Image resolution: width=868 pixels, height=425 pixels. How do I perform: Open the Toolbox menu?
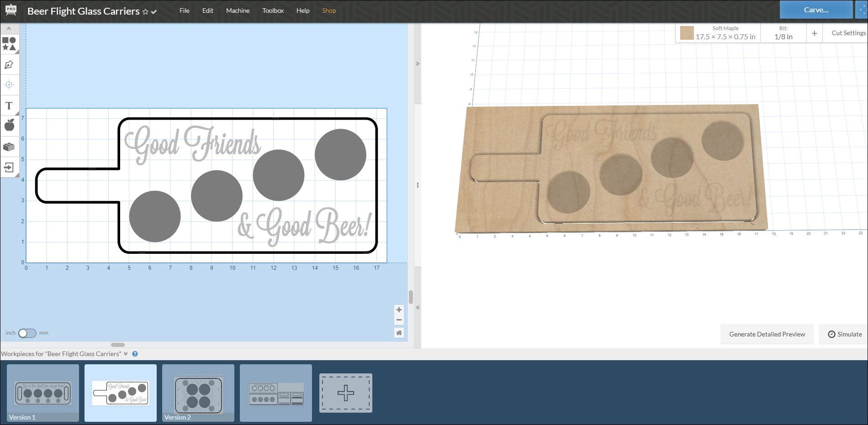click(273, 10)
